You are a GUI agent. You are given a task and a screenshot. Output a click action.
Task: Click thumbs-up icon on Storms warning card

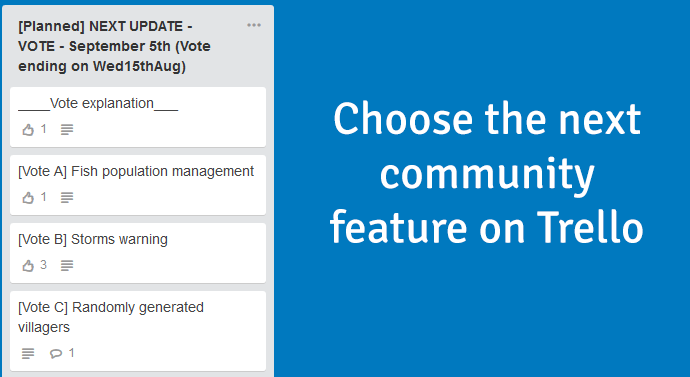(x=28, y=266)
